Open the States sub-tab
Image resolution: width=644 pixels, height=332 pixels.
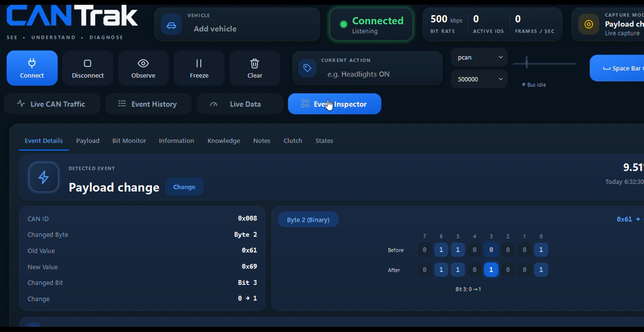[x=324, y=140]
